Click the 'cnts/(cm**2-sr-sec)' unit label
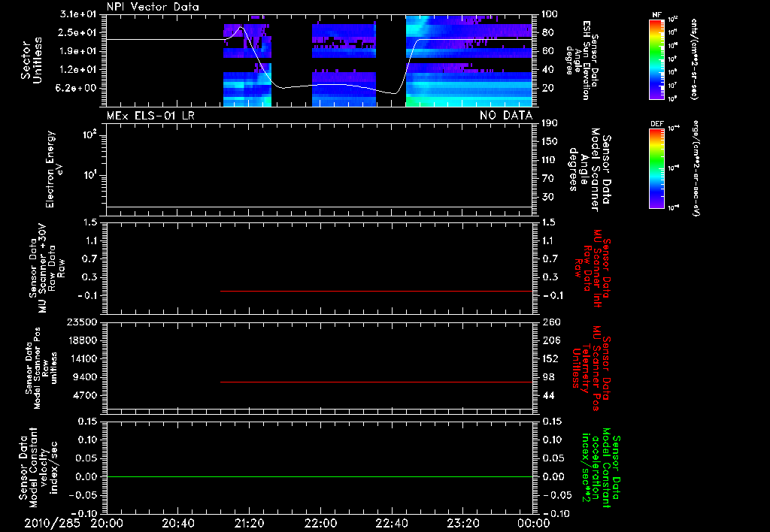The image size is (770, 532). coord(694,59)
